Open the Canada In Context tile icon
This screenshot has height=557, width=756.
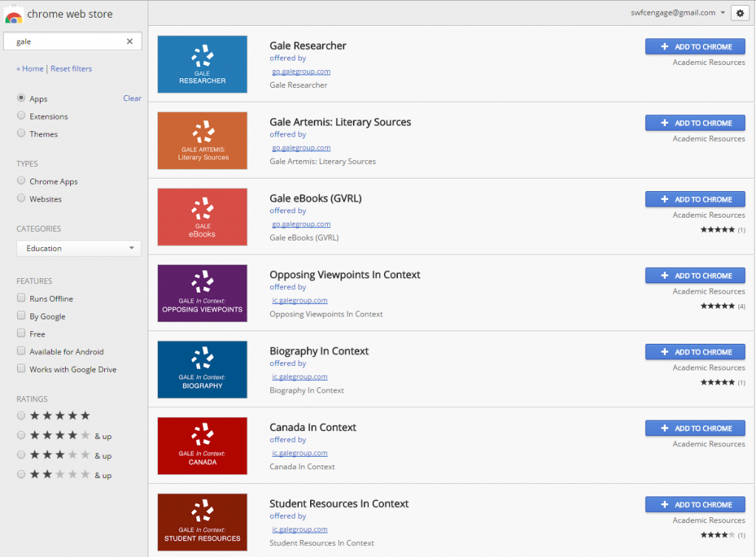(x=202, y=446)
